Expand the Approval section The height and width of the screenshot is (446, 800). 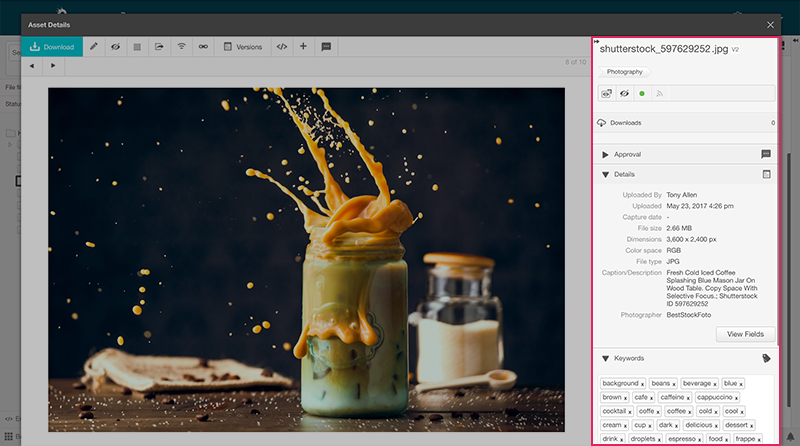click(x=605, y=155)
